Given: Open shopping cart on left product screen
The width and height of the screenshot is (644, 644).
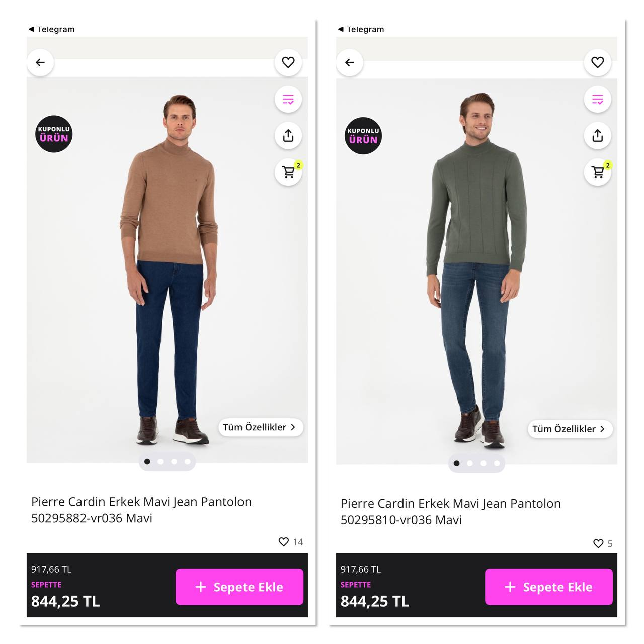Looking at the screenshot, I should coord(288,172).
